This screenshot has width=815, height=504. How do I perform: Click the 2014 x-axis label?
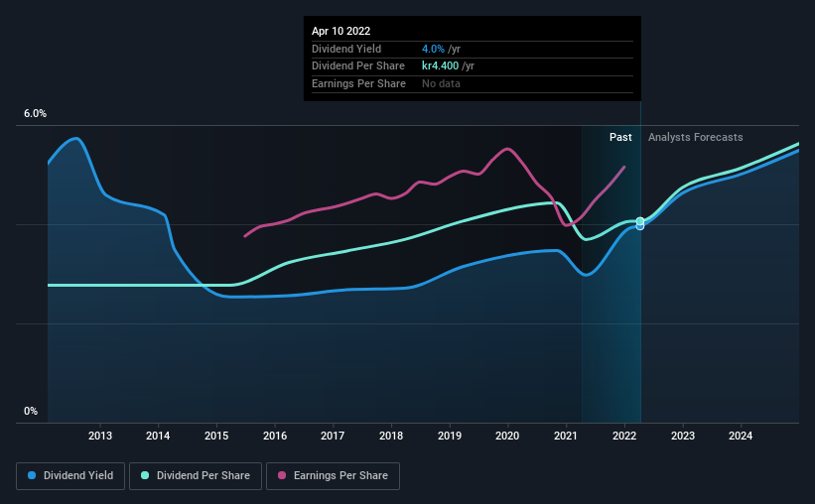[158, 436]
